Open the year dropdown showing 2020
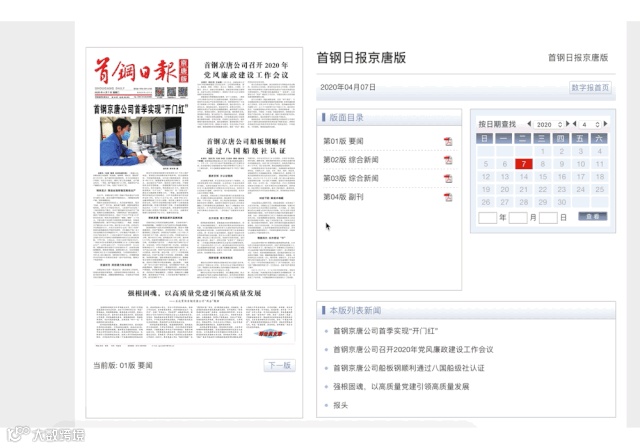The width and height of the screenshot is (640, 448). 549,124
